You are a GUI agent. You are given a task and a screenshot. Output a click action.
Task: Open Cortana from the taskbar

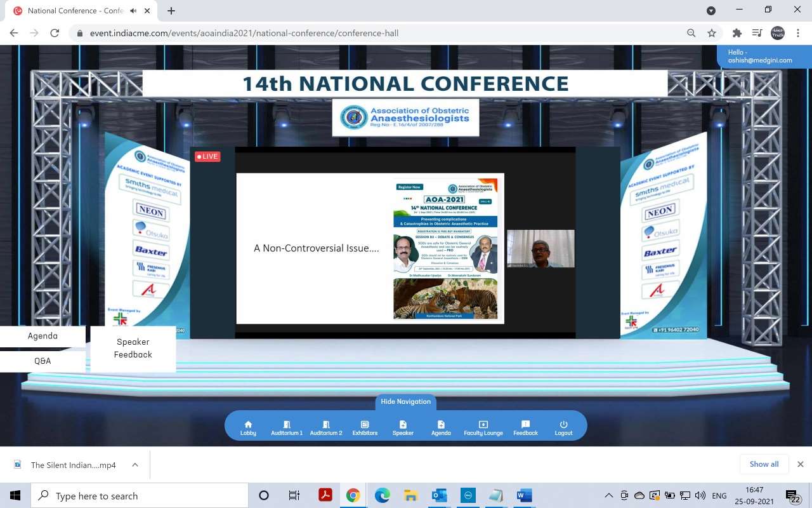(x=264, y=496)
